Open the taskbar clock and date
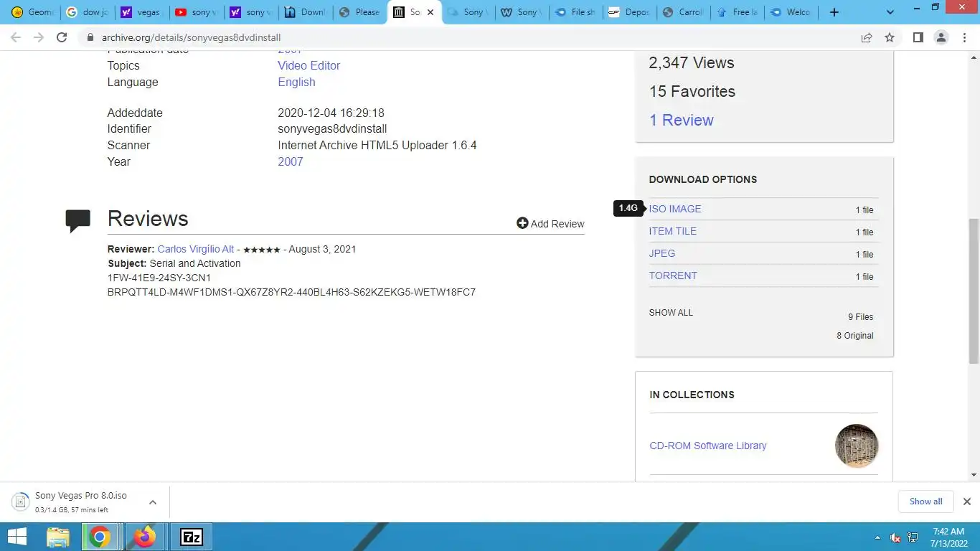The image size is (980, 551). 948,537
